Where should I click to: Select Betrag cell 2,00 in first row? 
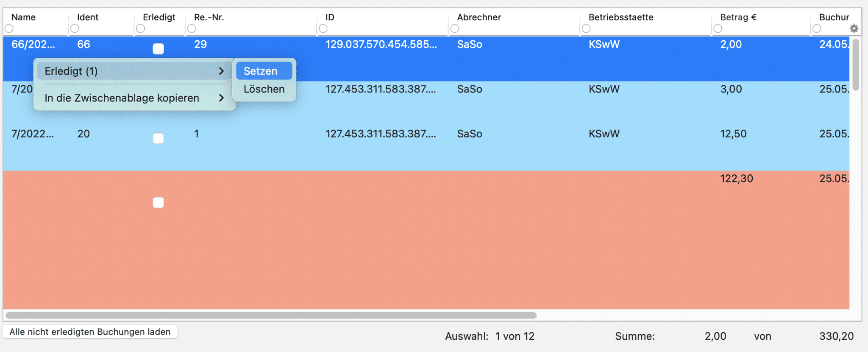[731, 45]
